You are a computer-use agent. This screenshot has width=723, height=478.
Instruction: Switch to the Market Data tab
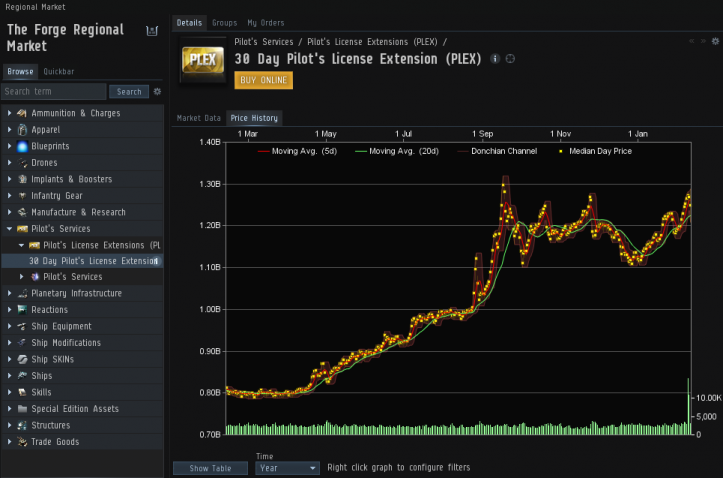coord(198,118)
